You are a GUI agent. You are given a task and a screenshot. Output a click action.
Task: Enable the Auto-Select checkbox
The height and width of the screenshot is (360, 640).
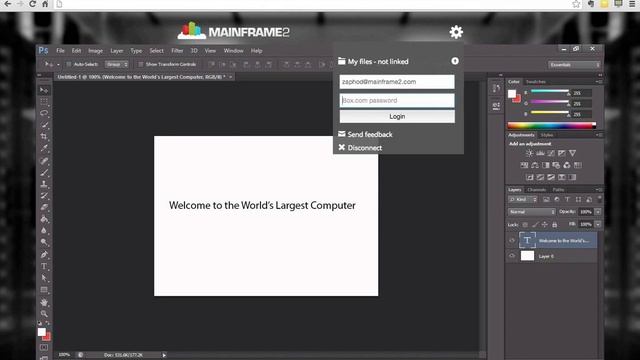click(69, 64)
